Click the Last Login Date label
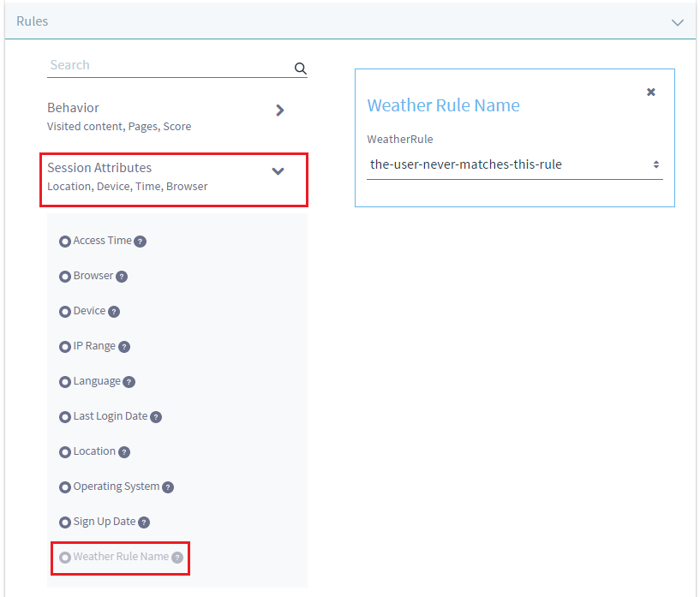Viewport: 700px width, 597px height. (111, 416)
